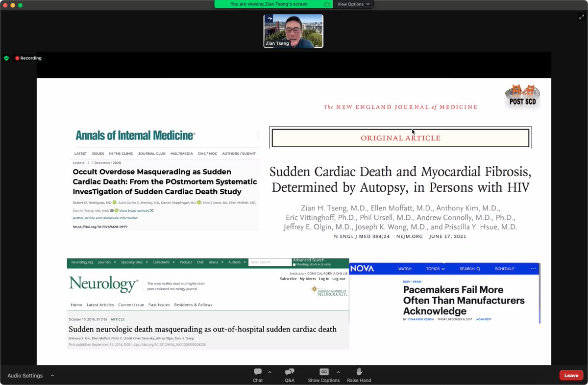Click the ORIGINAL ARTICLE banner

(400, 138)
